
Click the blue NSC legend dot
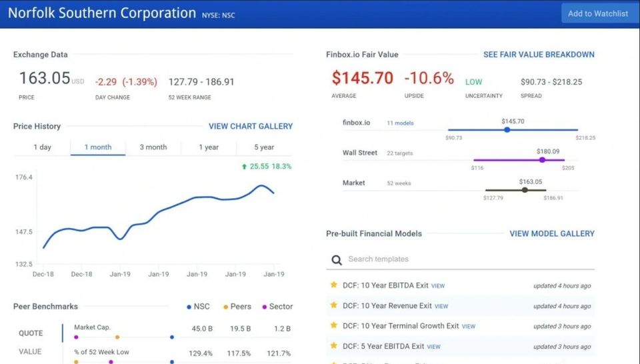189,307
